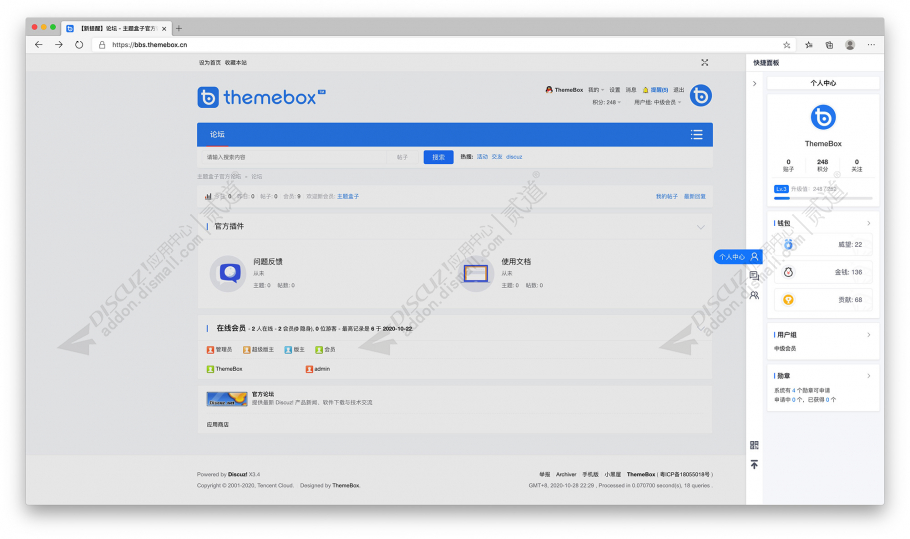Click the 贡献 trophy icon
The width and height of the screenshot is (910, 539).
(x=788, y=300)
